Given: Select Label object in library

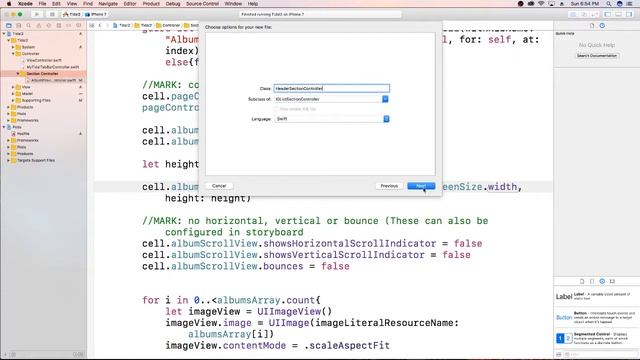Looking at the screenshot, I should (597, 297).
